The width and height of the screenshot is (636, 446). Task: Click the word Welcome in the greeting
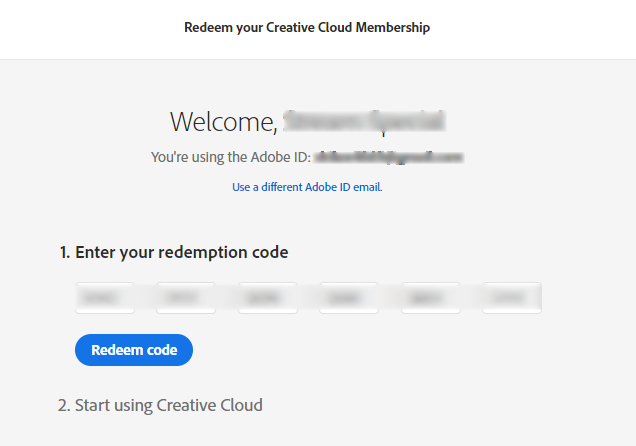tap(223, 122)
